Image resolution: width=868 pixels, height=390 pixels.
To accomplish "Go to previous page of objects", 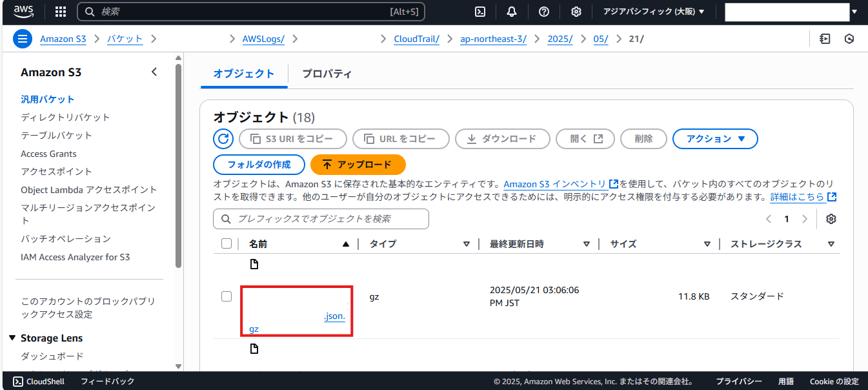I will [769, 219].
